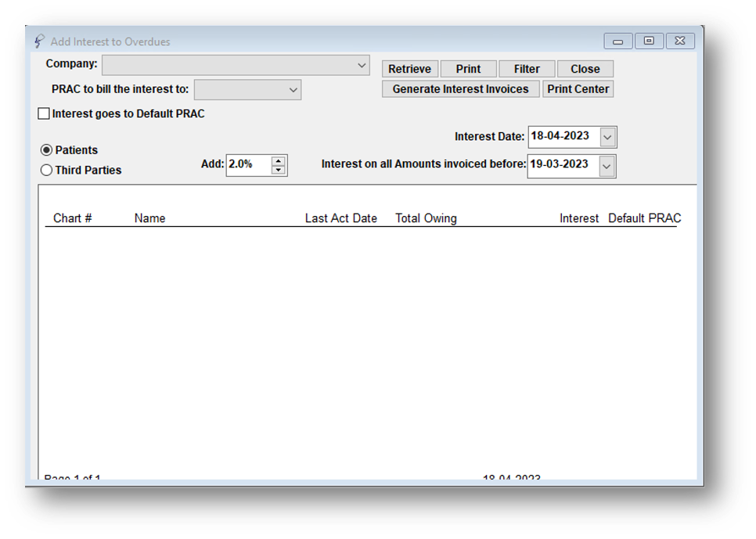The height and width of the screenshot is (539, 756).
Task: Decrease the Add percentage with down arrow
Action: pyautogui.click(x=278, y=170)
